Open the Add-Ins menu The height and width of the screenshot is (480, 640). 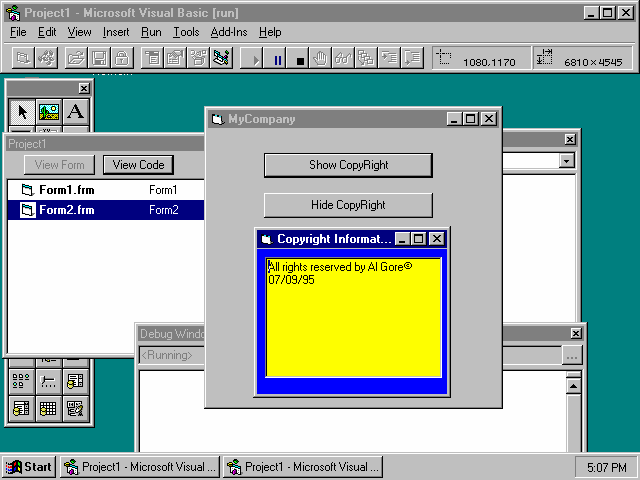228,32
